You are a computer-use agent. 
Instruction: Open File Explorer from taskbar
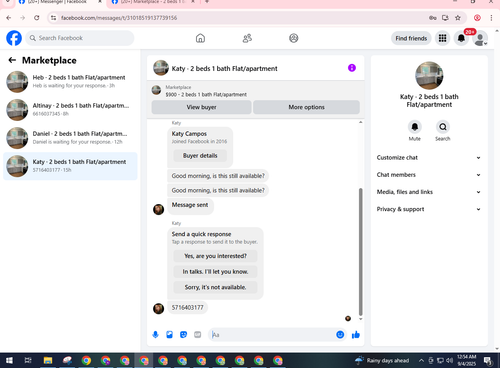[48, 360]
